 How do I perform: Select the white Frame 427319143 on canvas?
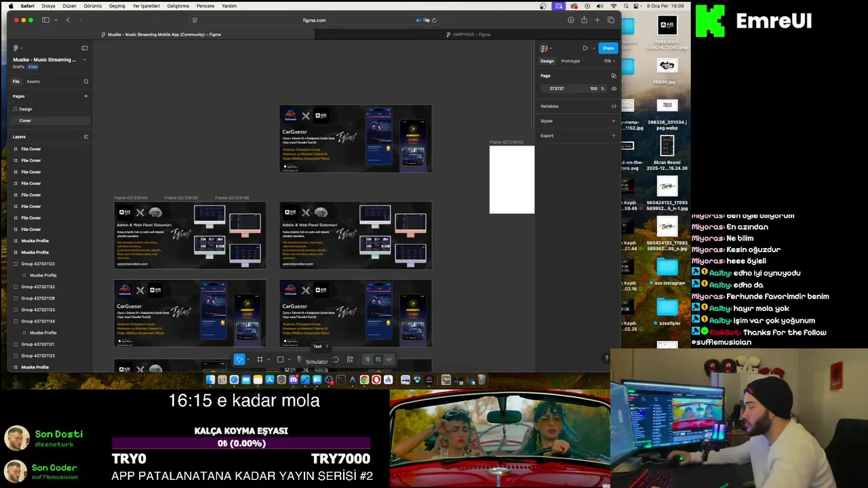(512, 180)
